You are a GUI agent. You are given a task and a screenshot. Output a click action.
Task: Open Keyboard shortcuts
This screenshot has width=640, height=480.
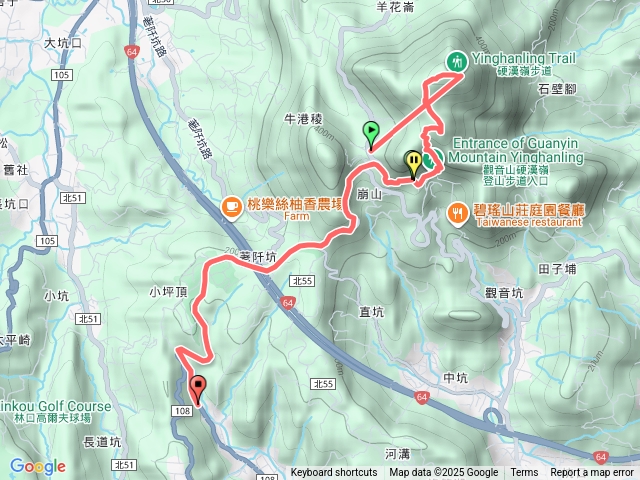click(x=333, y=473)
